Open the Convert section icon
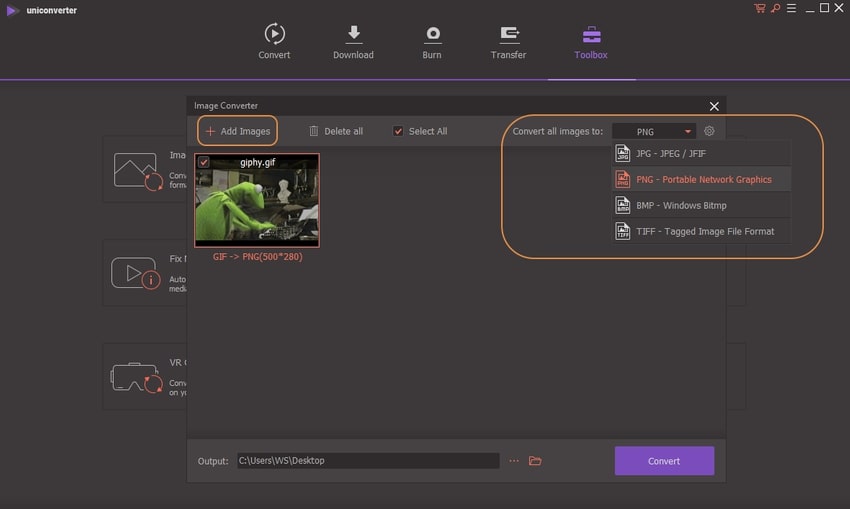Image resolution: width=850 pixels, height=509 pixels. coord(274,35)
